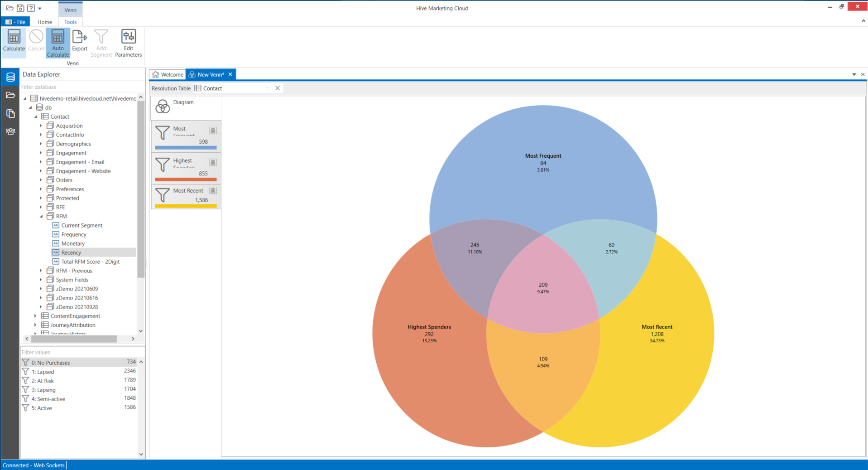Click the orange Highest Spenders color bar

(x=186, y=179)
